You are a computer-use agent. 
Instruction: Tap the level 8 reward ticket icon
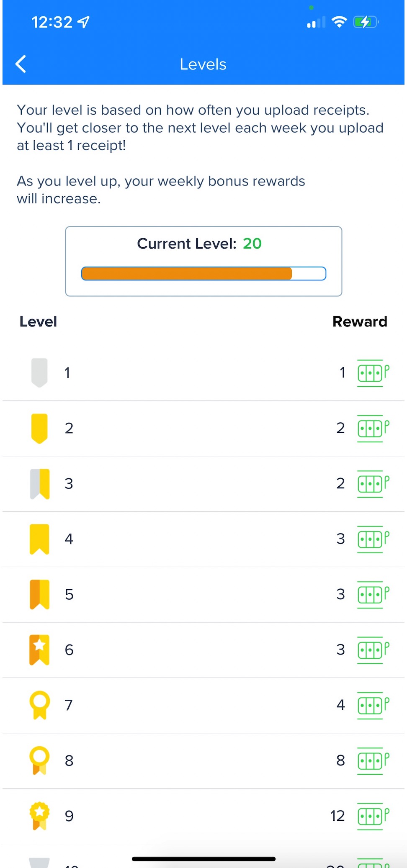(373, 760)
